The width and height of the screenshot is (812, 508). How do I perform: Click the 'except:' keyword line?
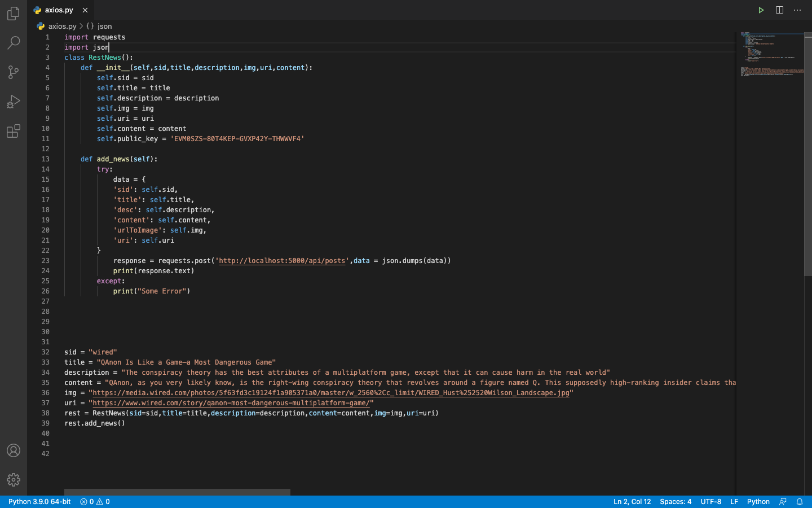111,281
